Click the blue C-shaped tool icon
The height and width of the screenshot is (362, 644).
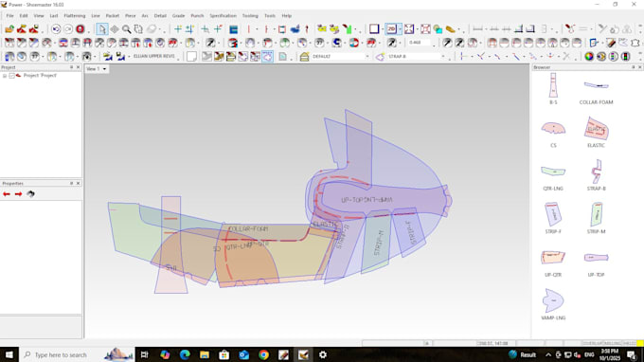pyautogui.click(x=337, y=43)
